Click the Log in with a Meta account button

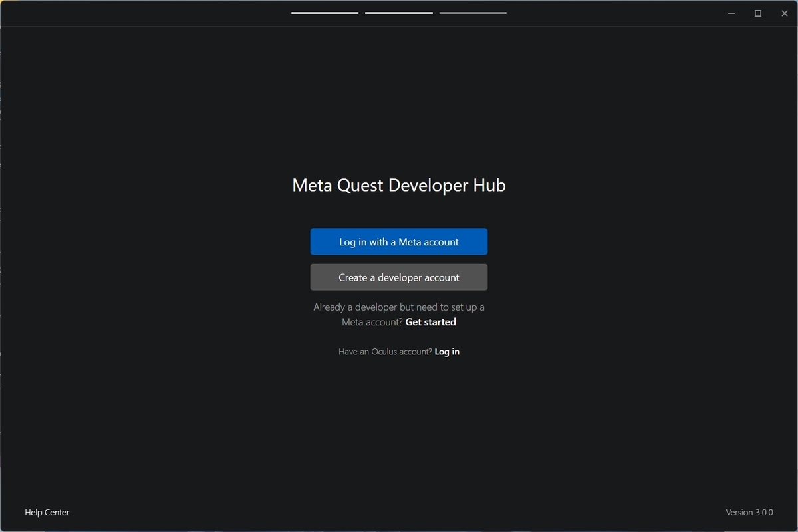(398, 241)
